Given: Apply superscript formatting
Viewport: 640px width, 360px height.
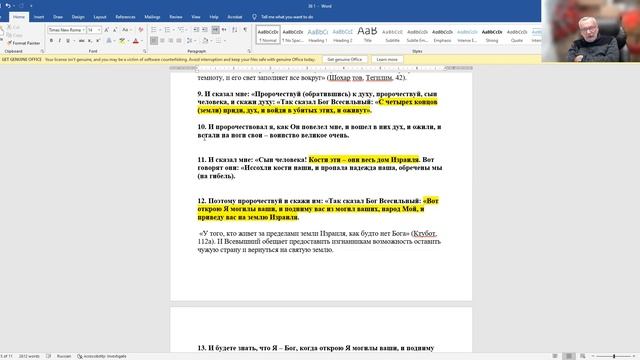Looking at the screenshot, I should point(98,41).
